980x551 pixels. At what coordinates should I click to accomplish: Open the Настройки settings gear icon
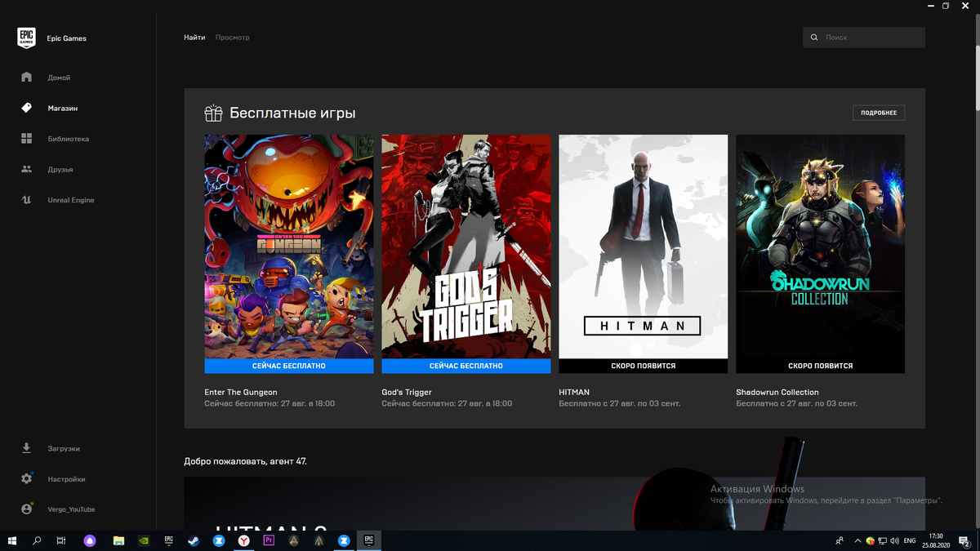click(x=26, y=478)
